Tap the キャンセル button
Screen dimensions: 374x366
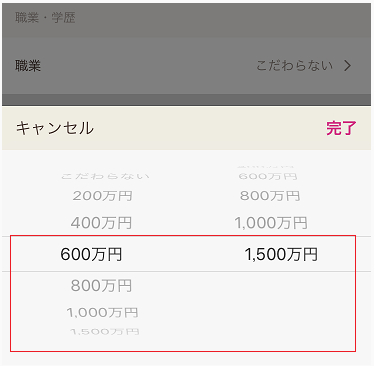coord(55,128)
